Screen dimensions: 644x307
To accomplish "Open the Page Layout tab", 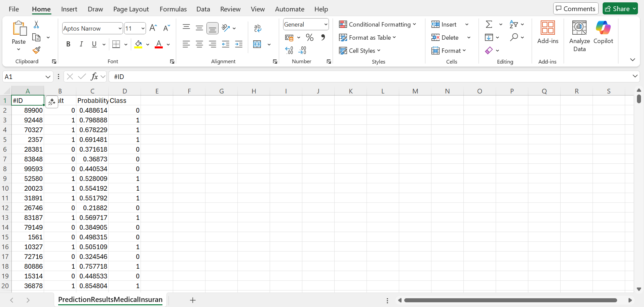I will click(131, 9).
